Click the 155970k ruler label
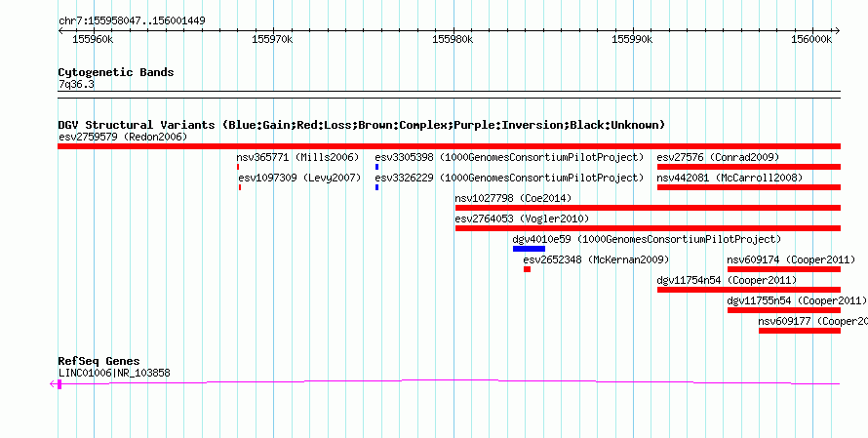868x438 pixels. (x=272, y=40)
